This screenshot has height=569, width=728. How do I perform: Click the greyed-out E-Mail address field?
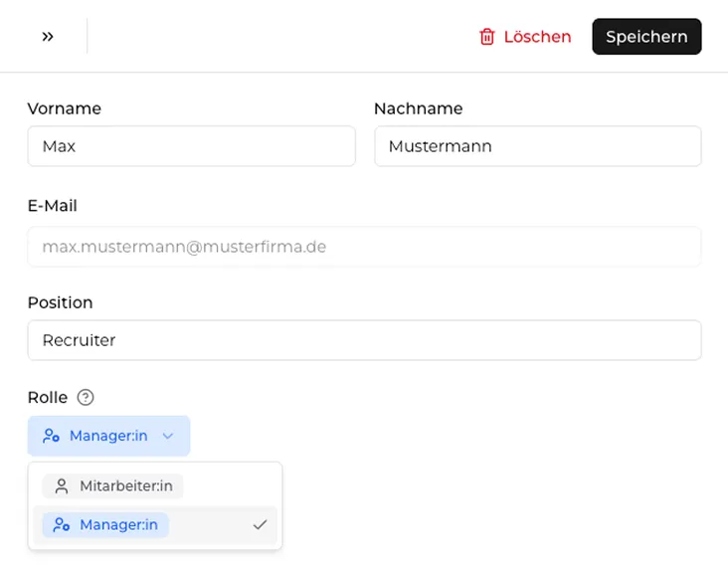coord(364,247)
